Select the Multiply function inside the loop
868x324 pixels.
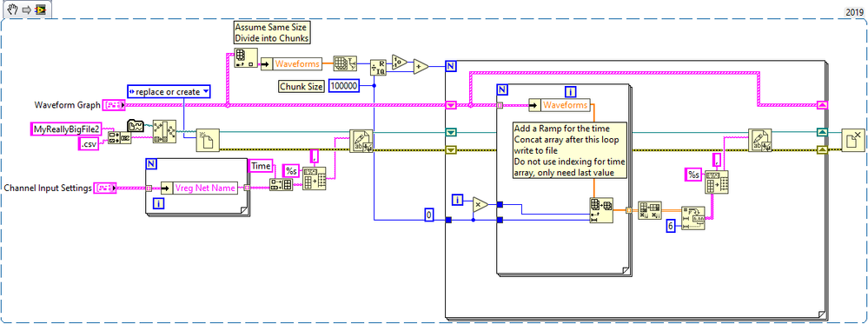(x=480, y=205)
